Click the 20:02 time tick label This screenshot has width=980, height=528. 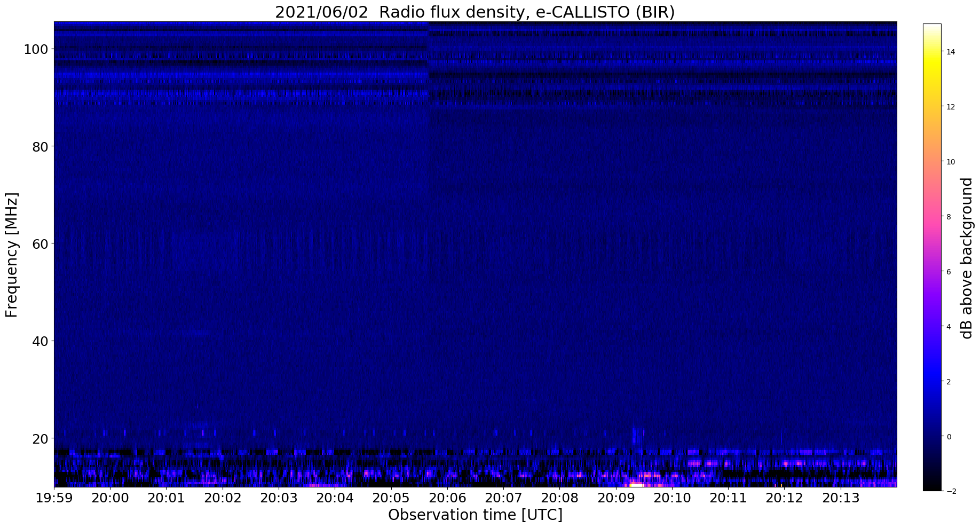click(x=222, y=498)
